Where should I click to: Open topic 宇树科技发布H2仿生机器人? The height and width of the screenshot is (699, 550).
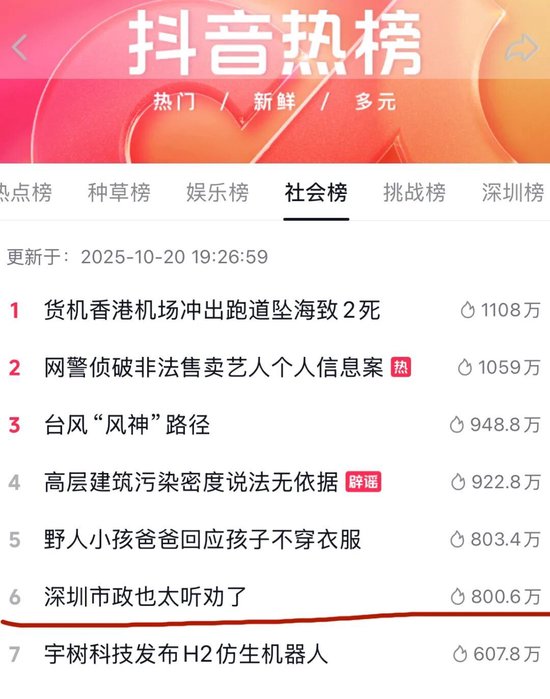point(186,654)
